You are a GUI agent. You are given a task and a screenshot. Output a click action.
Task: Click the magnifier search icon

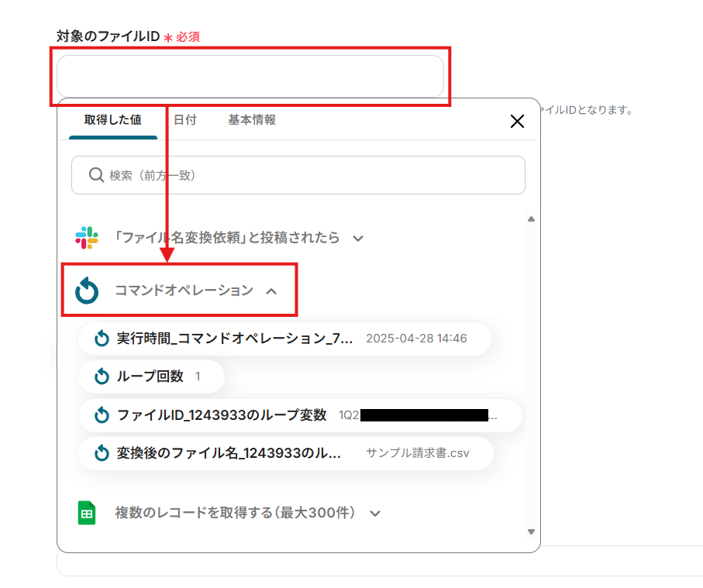[96, 175]
